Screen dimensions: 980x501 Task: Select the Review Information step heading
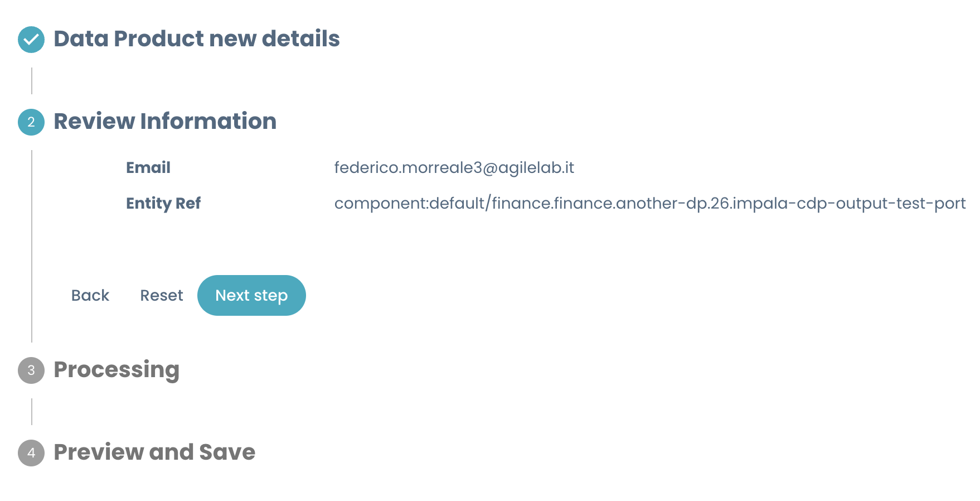click(x=165, y=122)
